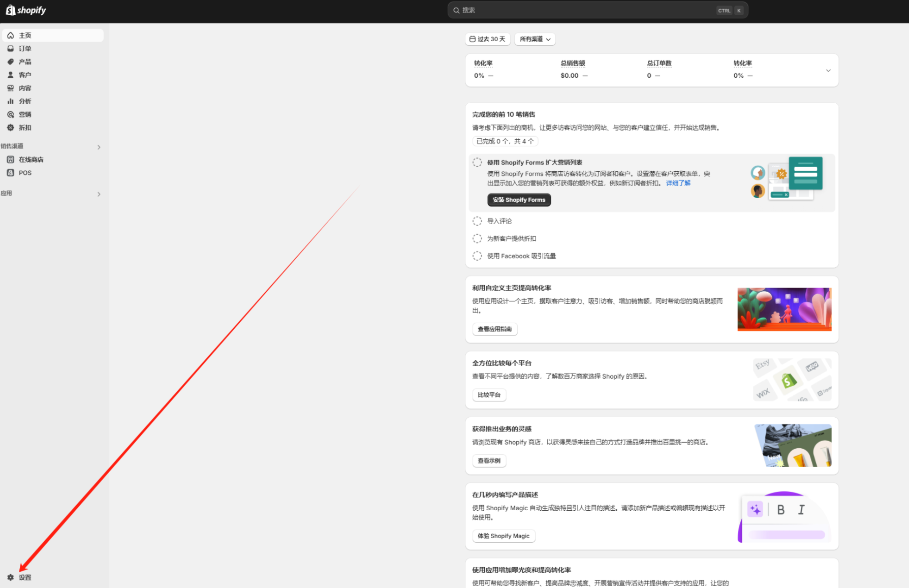Mark the Shopify Forms task circle complete
This screenshot has height=588, width=909.
point(477,163)
